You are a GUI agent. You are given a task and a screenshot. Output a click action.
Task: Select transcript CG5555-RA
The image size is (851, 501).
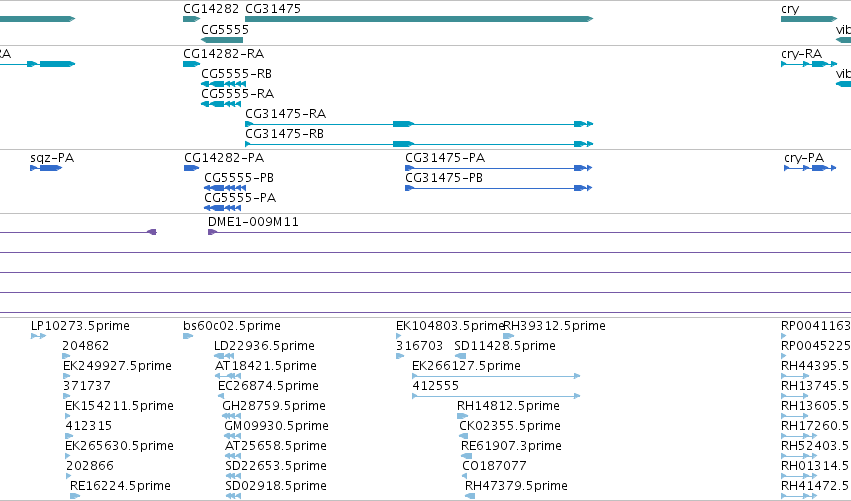[221, 104]
